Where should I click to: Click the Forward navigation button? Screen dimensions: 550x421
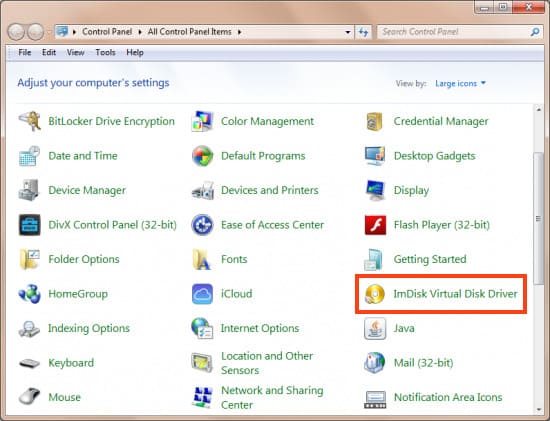35,32
